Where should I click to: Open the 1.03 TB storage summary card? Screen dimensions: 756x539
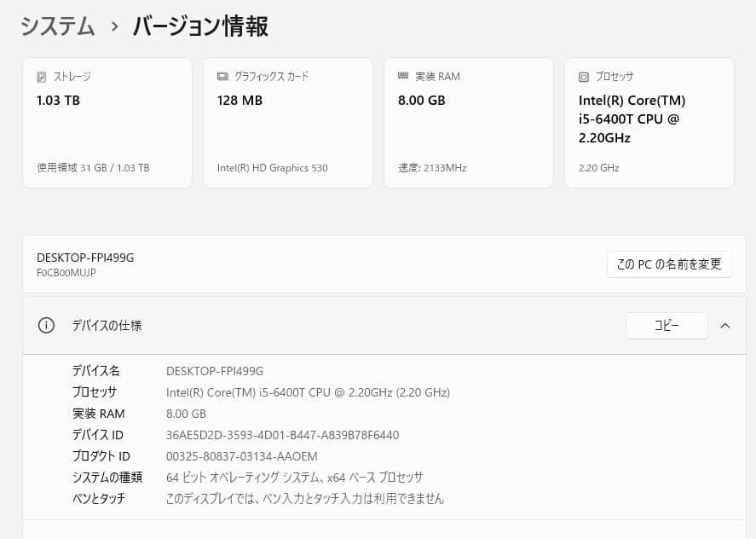tap(107, 122)
